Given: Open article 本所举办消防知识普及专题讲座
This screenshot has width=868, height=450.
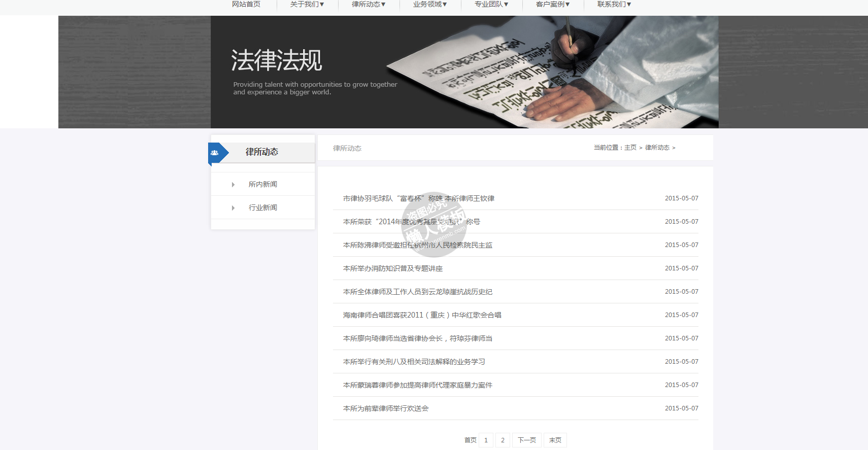Looking at the screenshot, I should 393,268.
